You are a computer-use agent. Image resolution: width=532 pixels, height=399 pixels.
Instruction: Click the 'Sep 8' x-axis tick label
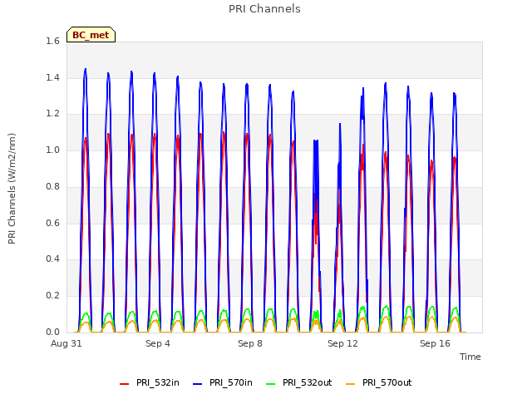coord(250,343)
